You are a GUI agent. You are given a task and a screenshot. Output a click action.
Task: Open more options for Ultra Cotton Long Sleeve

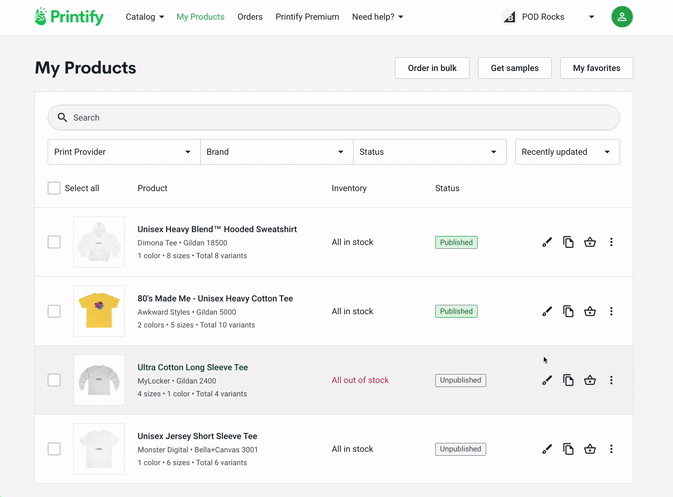tap(611, 380)
